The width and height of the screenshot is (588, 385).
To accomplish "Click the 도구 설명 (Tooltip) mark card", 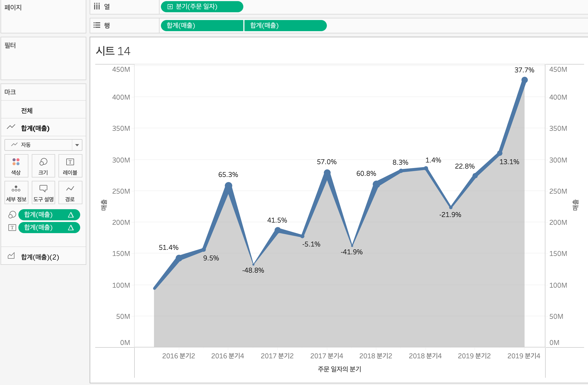I will point(43,192).
